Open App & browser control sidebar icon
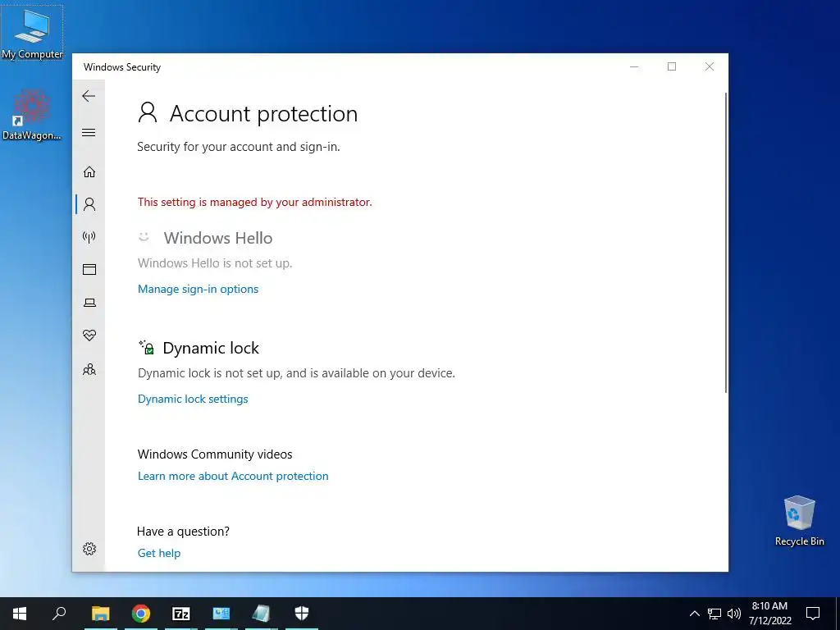This screenshot has height=630, width=840. pyautogui.click(x=89, y=269)
